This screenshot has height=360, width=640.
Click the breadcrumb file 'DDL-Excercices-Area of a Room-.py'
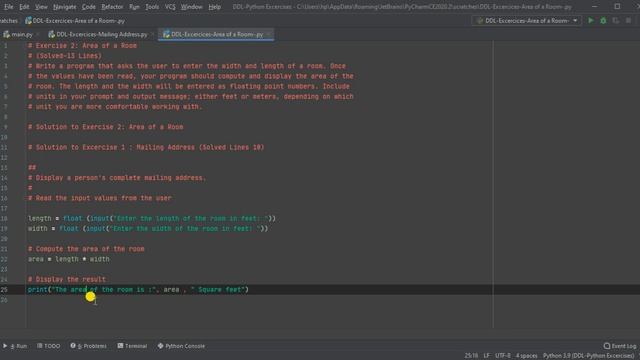75,20
